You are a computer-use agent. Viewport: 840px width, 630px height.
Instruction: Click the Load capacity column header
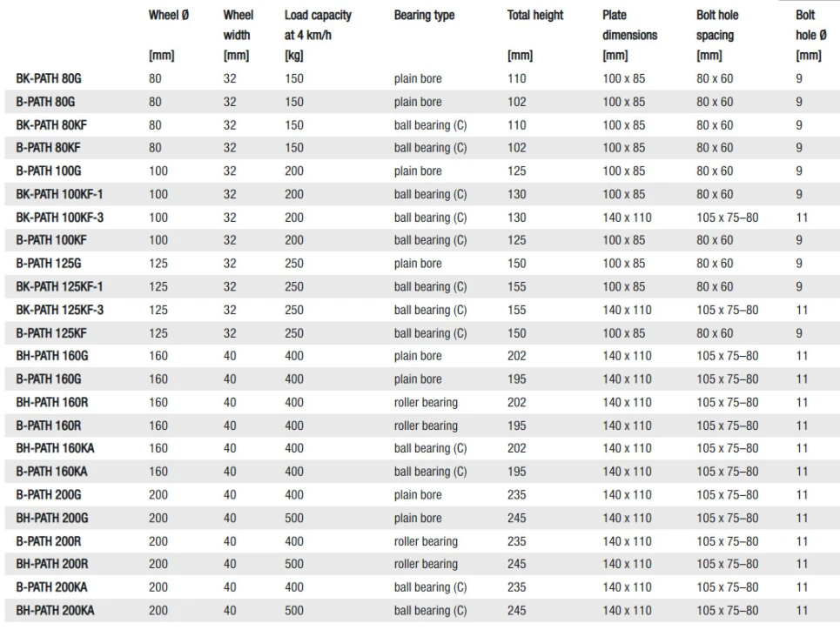pyautogui.click(x=318, y=16)
